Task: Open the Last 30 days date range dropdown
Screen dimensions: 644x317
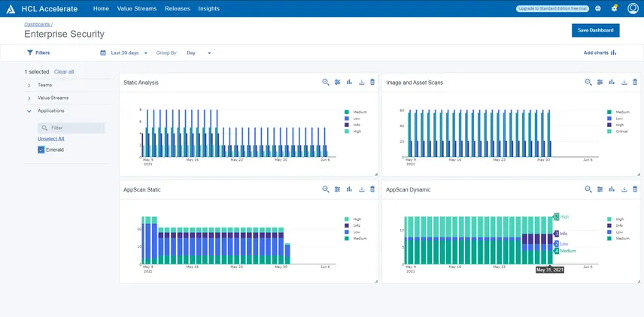Action: [x=124, y=53]
